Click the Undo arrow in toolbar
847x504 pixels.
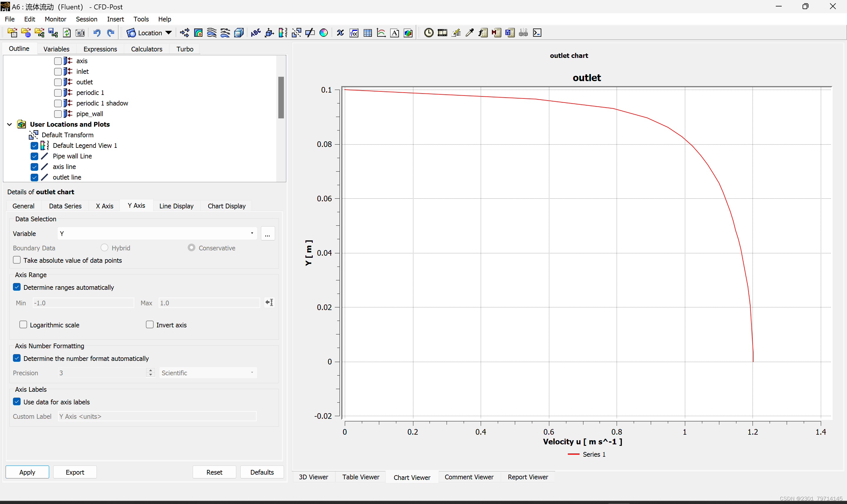coord(97,33)
